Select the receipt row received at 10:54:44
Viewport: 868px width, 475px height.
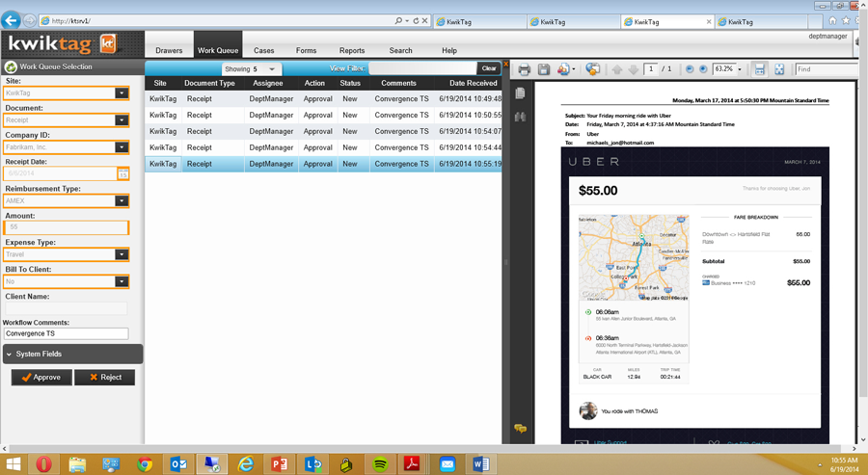pyautogui.click(x=323, y=147)
